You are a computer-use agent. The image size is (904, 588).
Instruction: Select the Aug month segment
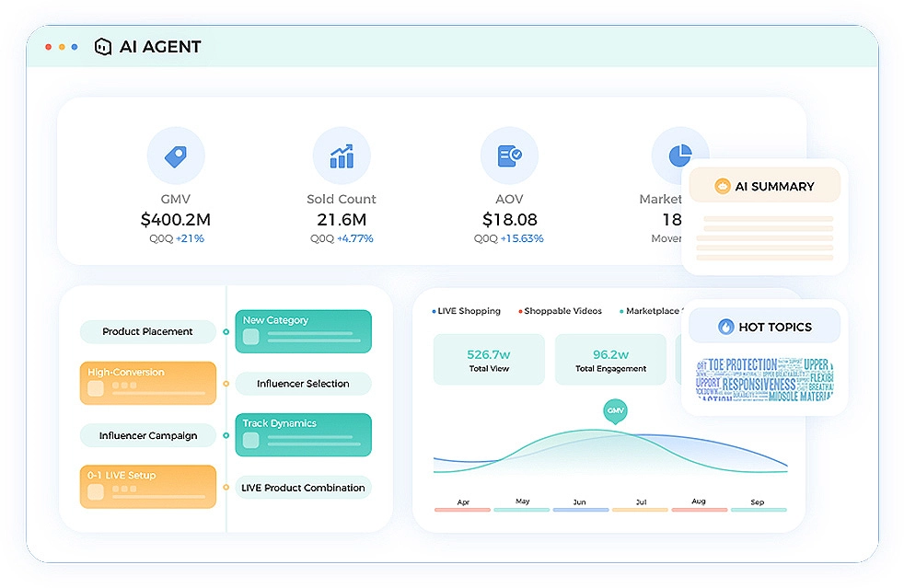click(x=698, y=505)
